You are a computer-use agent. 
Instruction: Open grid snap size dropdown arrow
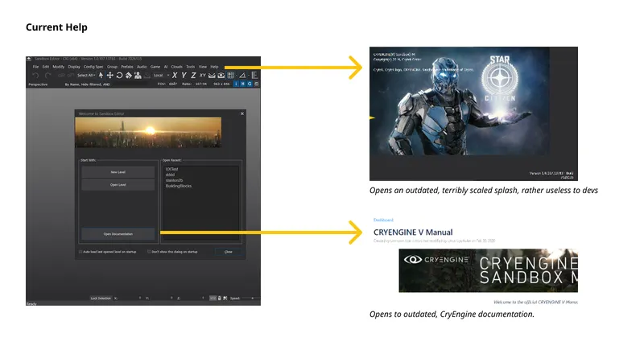237,75
